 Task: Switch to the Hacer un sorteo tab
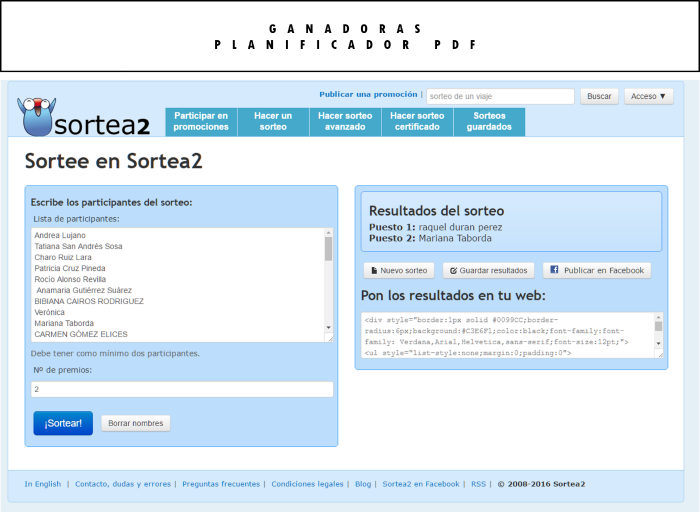coord(273,121)
